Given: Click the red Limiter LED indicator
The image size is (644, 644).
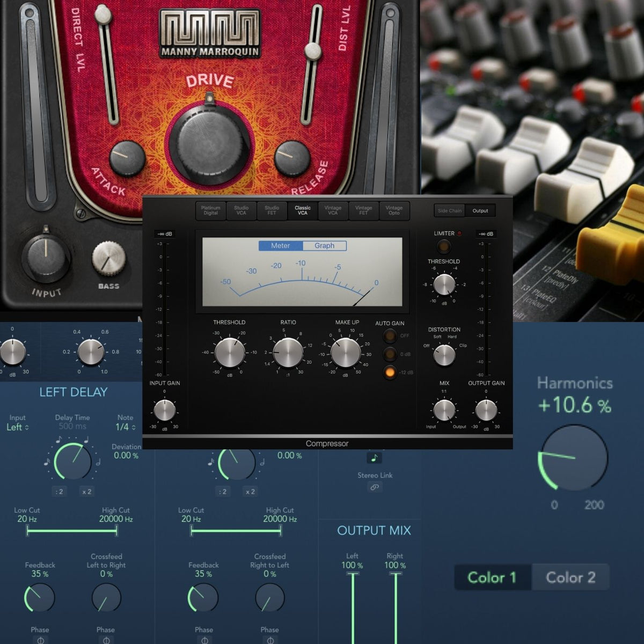Looking at the screenshot, I should pyautogui.click(x=459, y=233).
